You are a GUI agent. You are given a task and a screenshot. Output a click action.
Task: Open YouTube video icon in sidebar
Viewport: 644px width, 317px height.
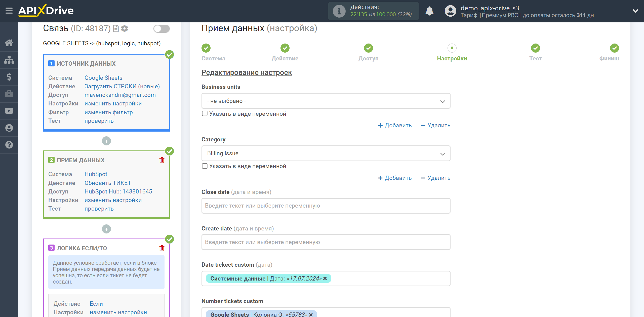point(9,111)
